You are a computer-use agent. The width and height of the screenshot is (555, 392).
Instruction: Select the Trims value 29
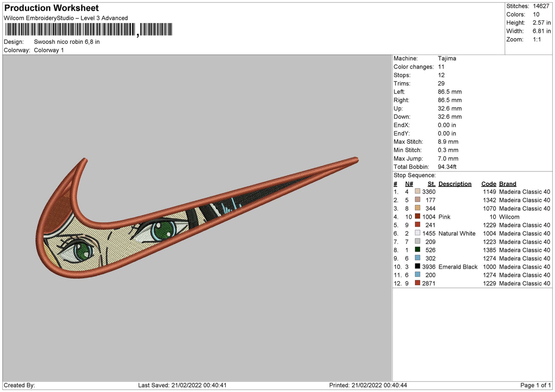coord(442,84)
